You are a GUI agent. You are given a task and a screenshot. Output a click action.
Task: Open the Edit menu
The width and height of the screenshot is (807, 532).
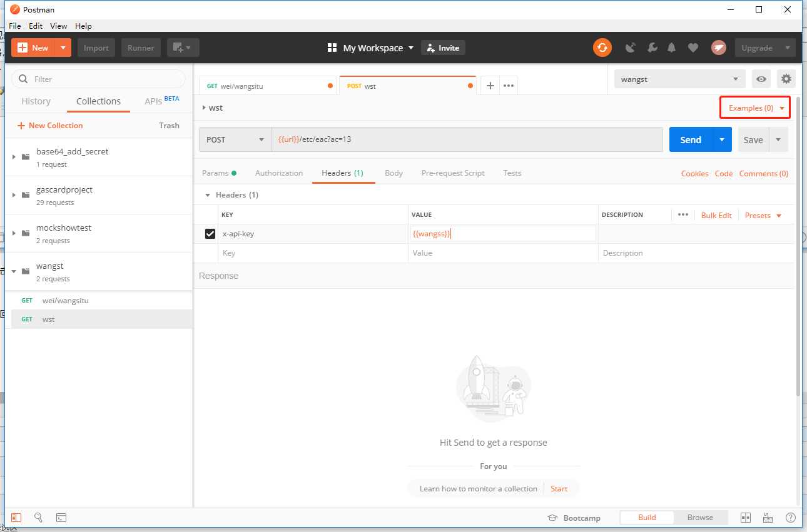click(36, 26)
